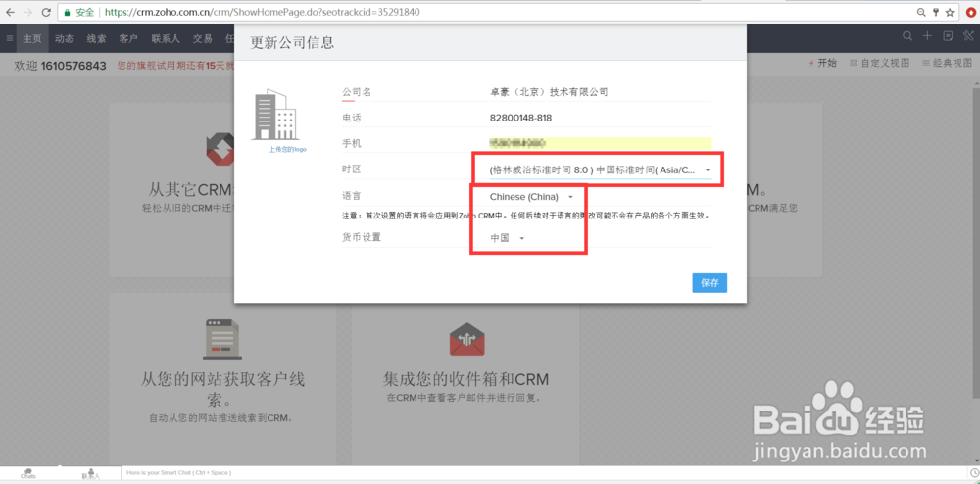Click the zoom magnifier icon in address bar

pos(921,12)
